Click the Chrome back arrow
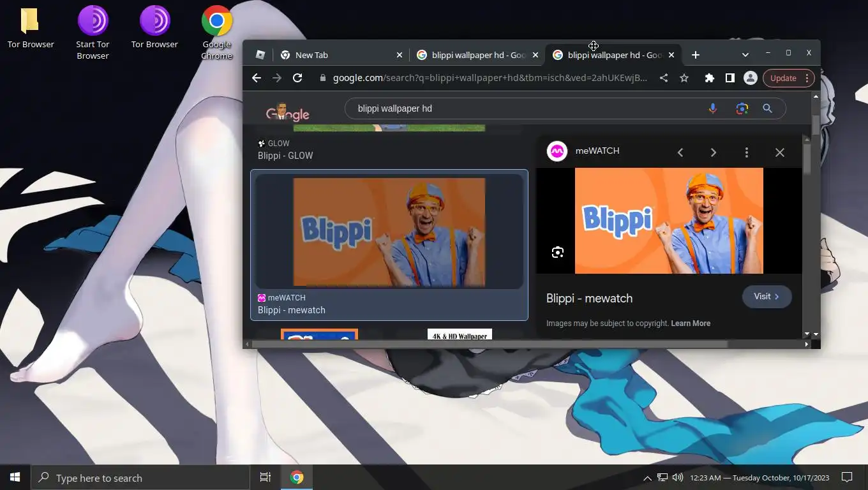868x490 pixels. (257, 78)
